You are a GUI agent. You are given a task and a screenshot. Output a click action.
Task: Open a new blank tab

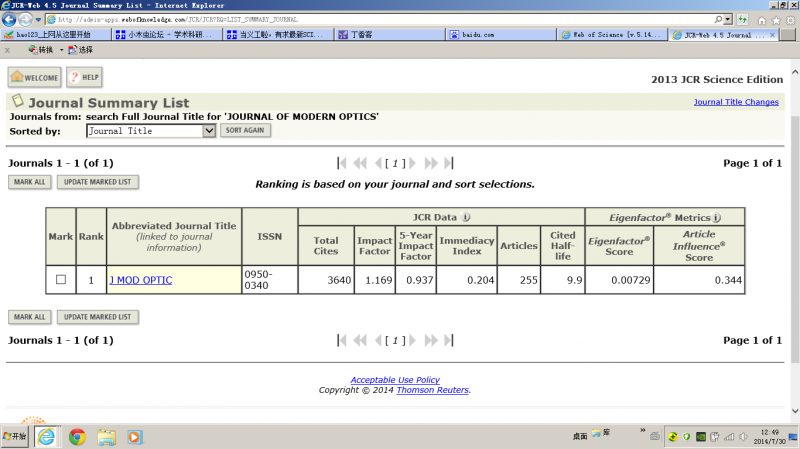788,35
